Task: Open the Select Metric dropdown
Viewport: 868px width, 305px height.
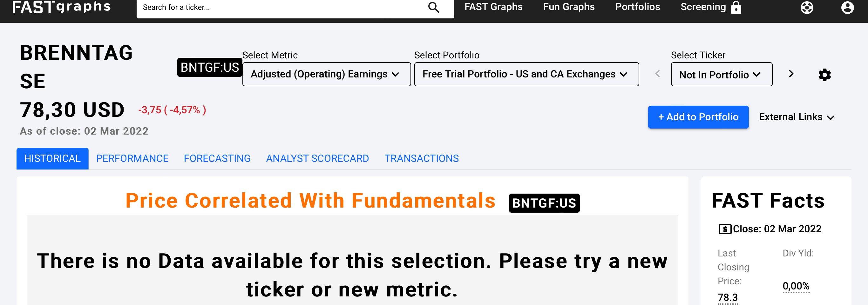Action: pos(326,74)
